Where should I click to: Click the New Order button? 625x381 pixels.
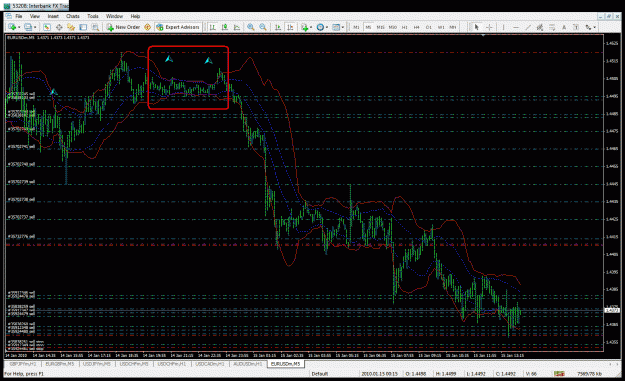pos(123,27)
